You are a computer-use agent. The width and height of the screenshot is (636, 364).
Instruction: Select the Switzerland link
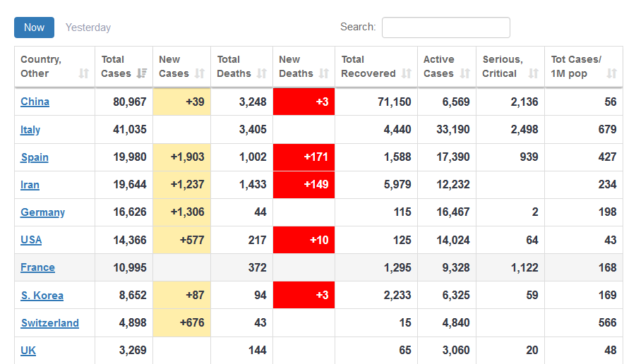pyautogui.click(x=49, y=323)
